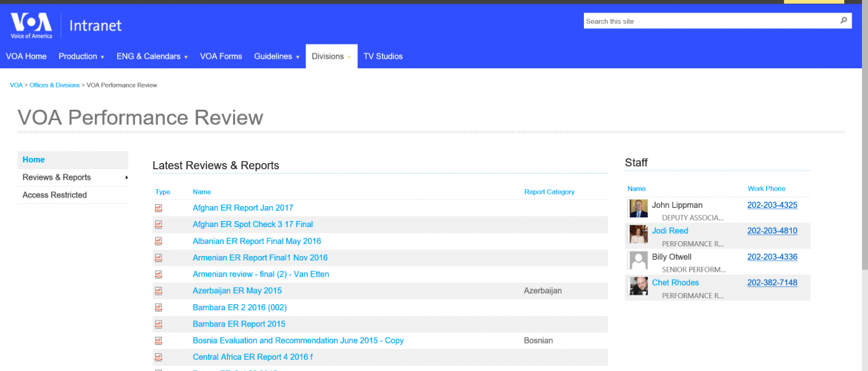
Task: Go to VOA Home in navigation bar
Action: point(26,56)
